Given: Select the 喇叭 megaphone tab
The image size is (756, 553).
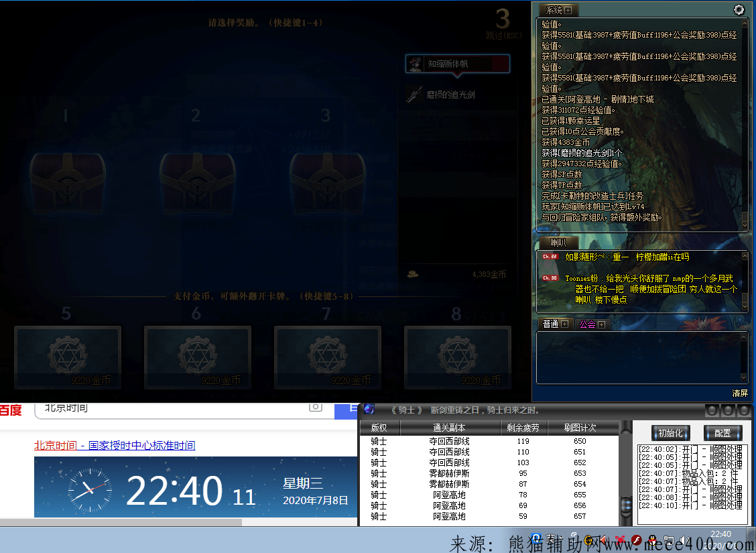Looking at the screenshot, I should pos(558,242).
